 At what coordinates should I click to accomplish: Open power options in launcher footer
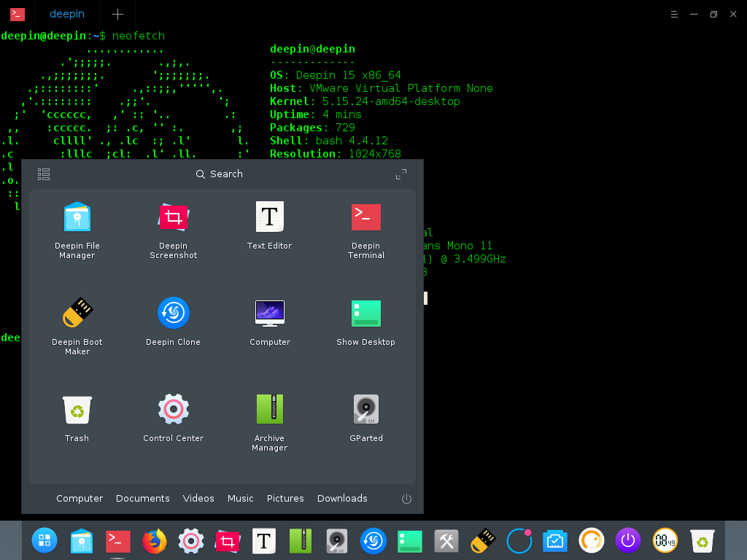pos(406,499)
